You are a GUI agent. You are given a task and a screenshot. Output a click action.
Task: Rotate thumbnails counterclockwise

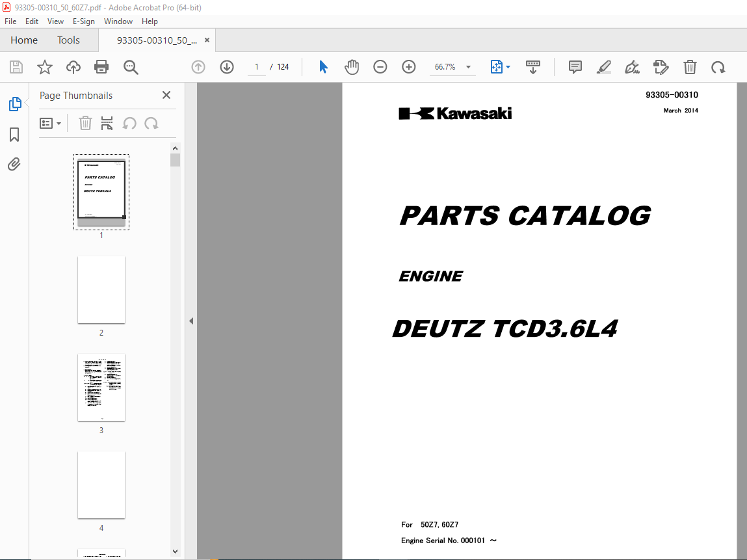coord(129,124)
